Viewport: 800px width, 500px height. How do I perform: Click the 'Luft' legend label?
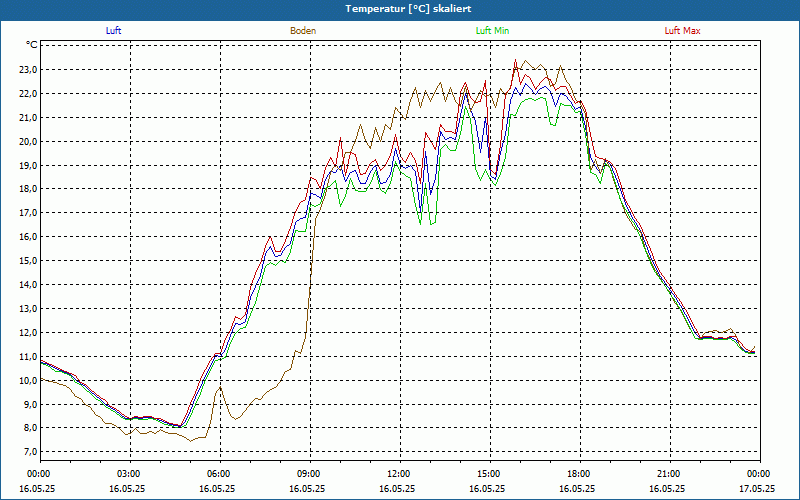coord(113,31)
